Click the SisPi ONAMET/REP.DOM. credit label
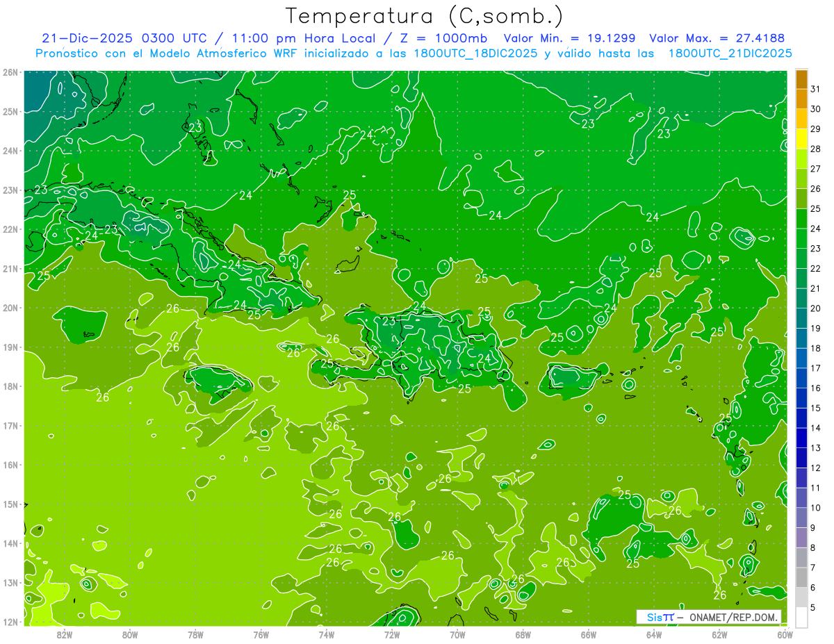Viewport: 834px width, 644px height. point(708,617)
